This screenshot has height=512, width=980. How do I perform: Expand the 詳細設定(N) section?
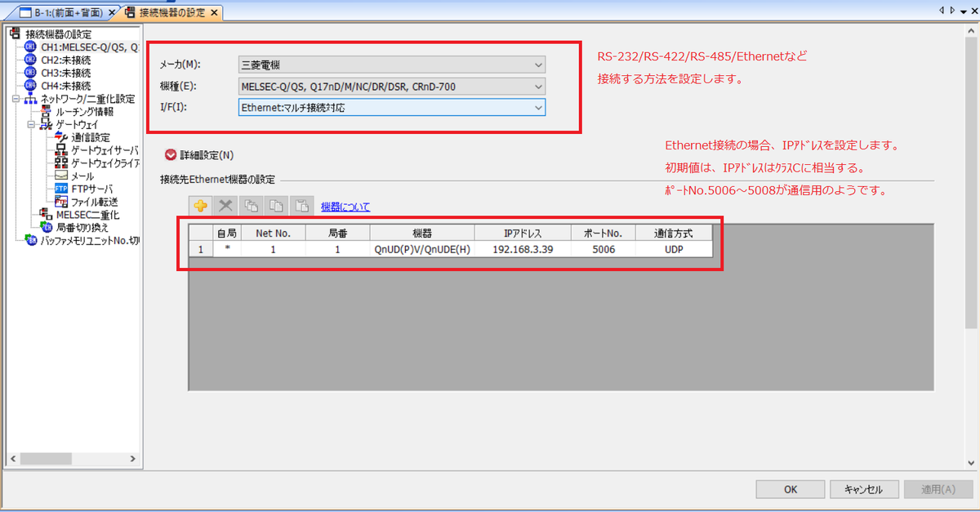(171, 155)
